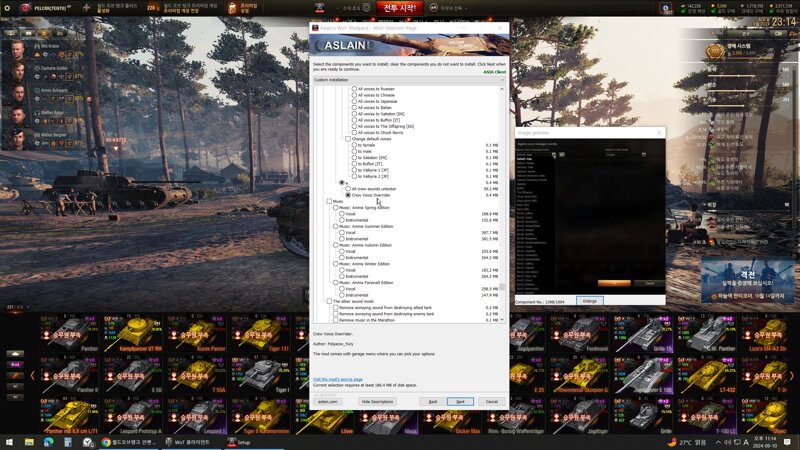Check the Music category checkbox
The height and width of the screenshot is (450, 800).
tap(329, 202)
